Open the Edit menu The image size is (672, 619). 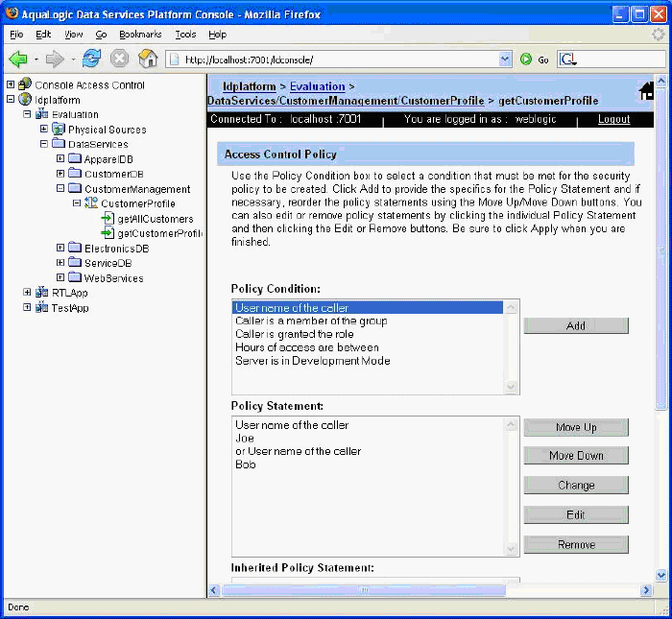(x=43, y=35)
